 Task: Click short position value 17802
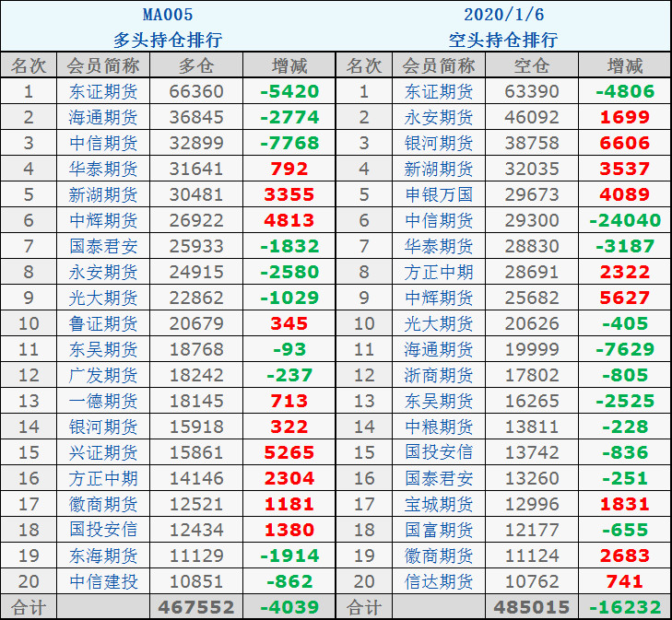(532, 376)
